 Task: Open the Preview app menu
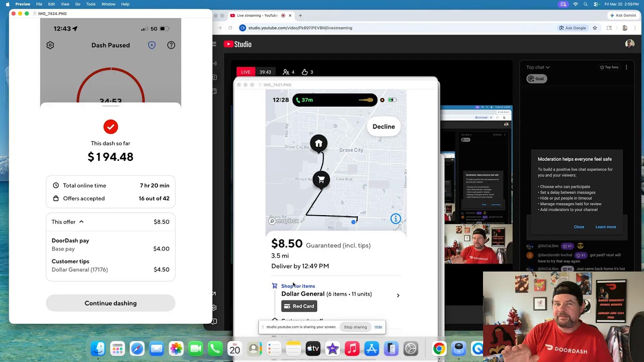tap(23, 4)
